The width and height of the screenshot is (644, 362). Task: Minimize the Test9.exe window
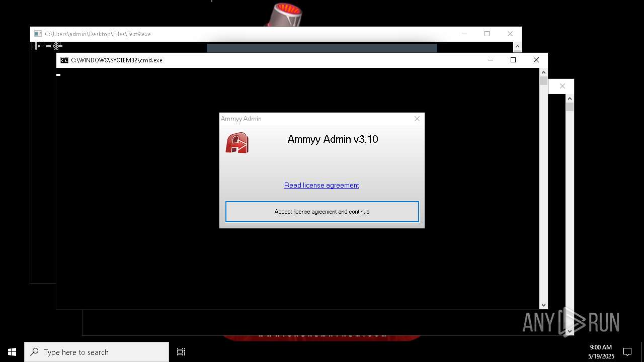point(464,34)
